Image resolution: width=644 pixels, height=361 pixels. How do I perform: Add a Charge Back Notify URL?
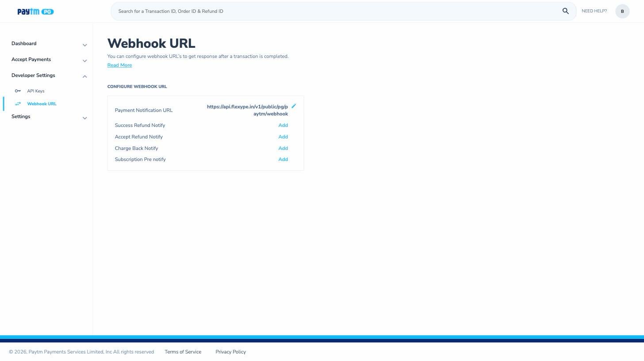coord(283,148)
